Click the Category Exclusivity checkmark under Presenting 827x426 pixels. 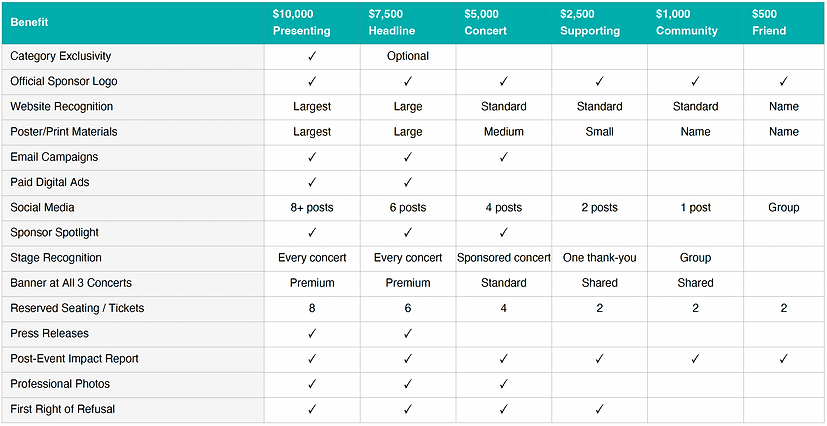[x=312, y=56]
